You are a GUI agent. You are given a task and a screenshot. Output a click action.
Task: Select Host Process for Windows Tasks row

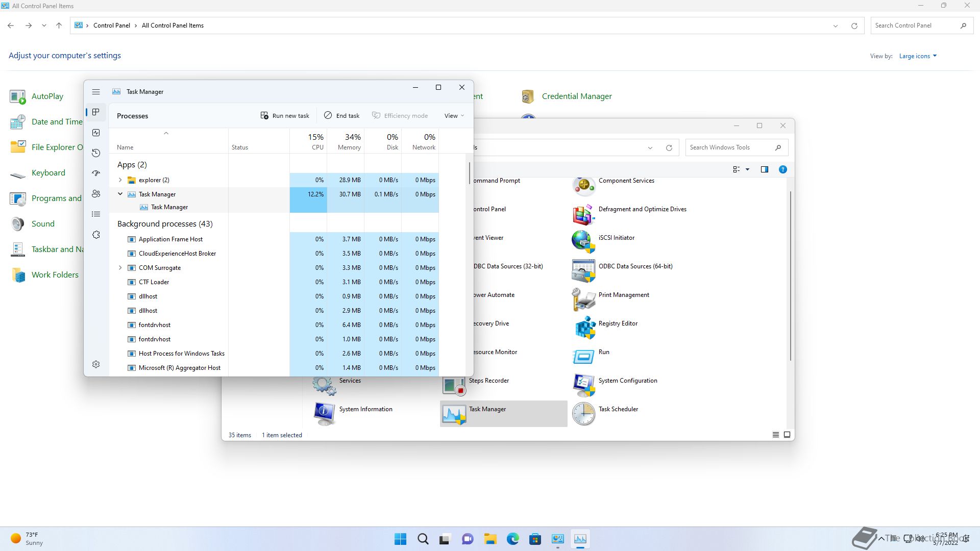tap(274, 354)
